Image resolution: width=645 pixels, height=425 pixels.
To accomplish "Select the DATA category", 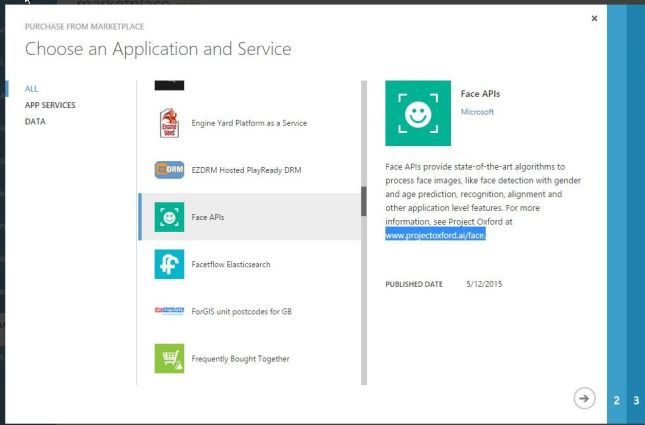I will [35, 121].
